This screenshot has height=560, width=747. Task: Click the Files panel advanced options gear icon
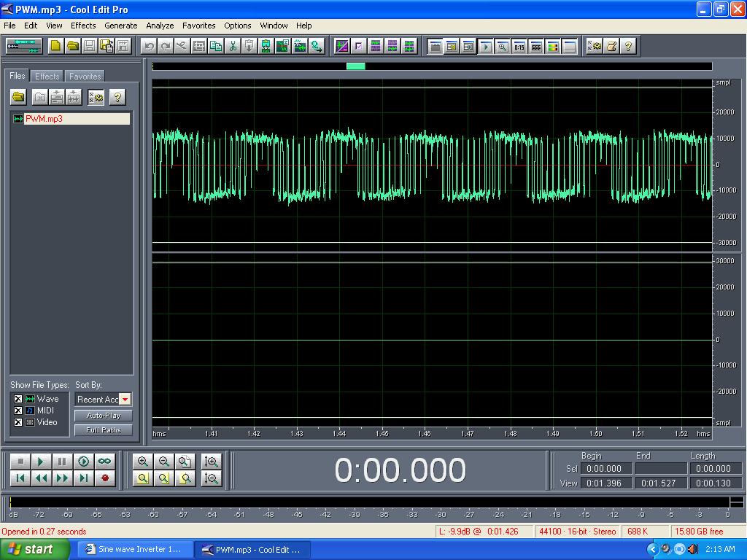(x=96, y=97)
